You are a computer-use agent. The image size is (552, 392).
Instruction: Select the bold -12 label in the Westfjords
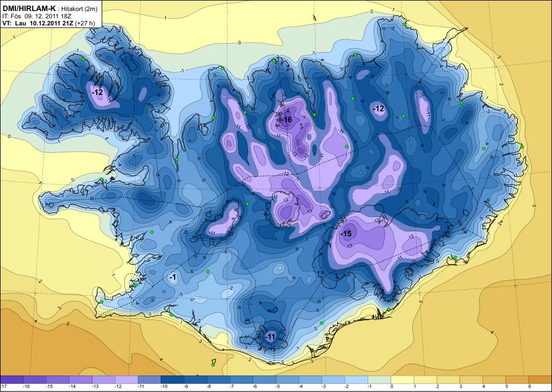(x=98, y=92)
